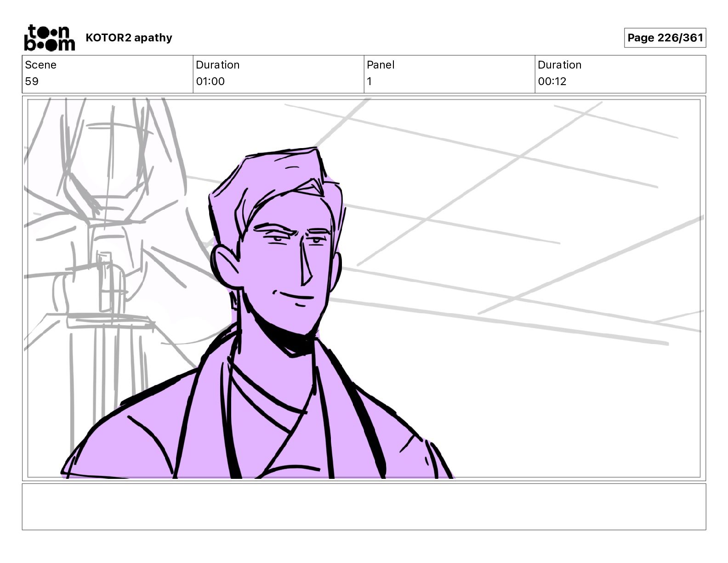728x563 pixels.
Task: Click the empty notes box below the panel
Action: [x=364, y=506]
